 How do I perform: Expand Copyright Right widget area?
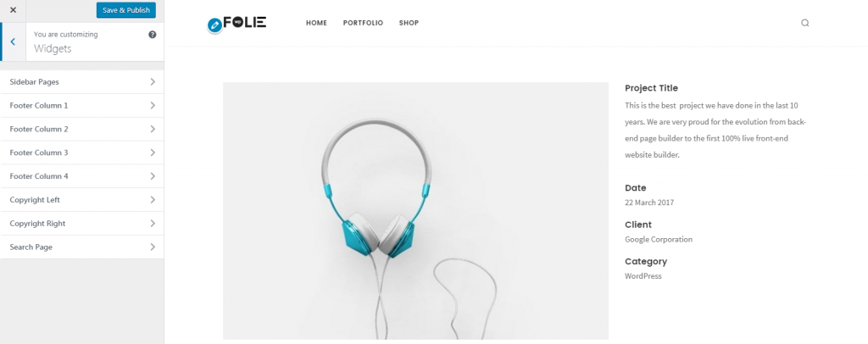[82, 224]
